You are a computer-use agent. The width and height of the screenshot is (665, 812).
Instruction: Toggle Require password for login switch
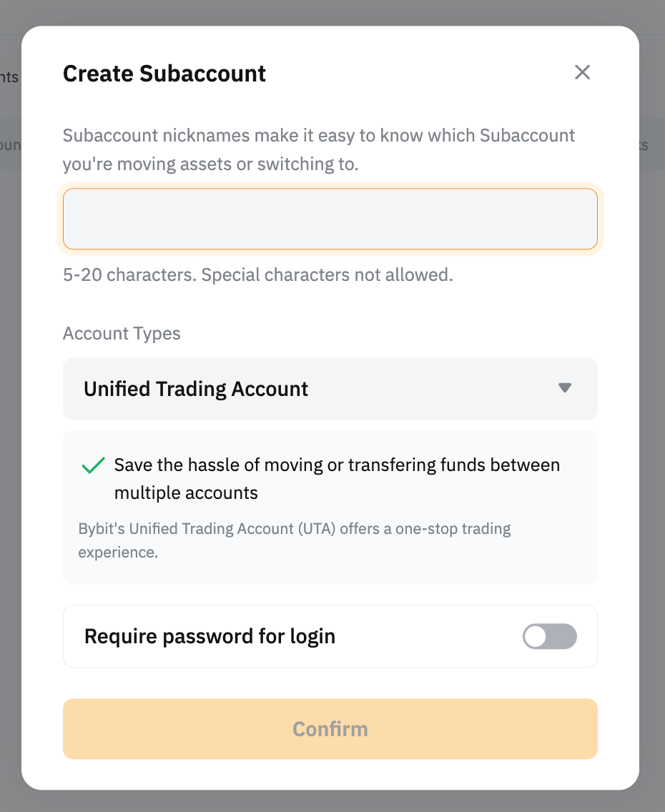(549, 636)
